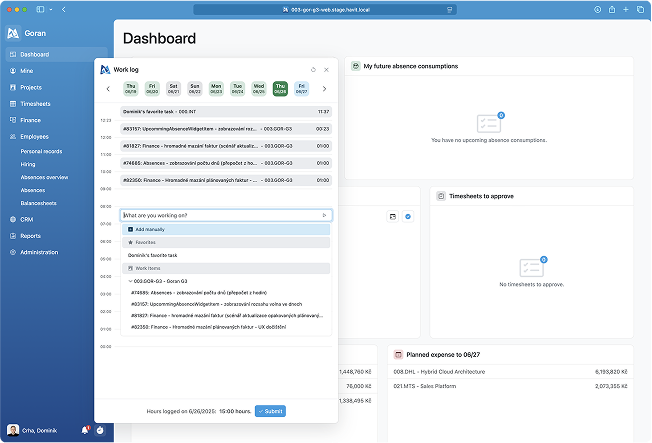Select Thu 06/19 day tab
This screenshot has height=443, width=652.
[131, 89]
